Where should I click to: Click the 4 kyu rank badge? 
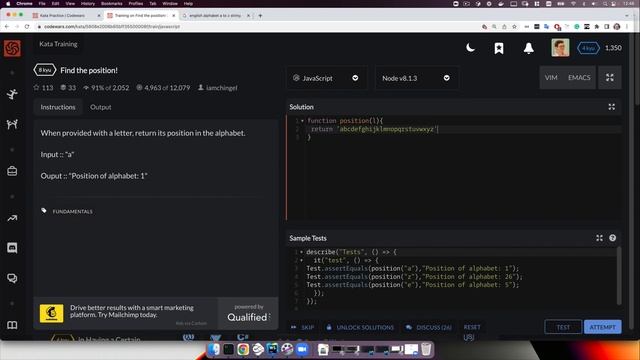coord(588,48)
